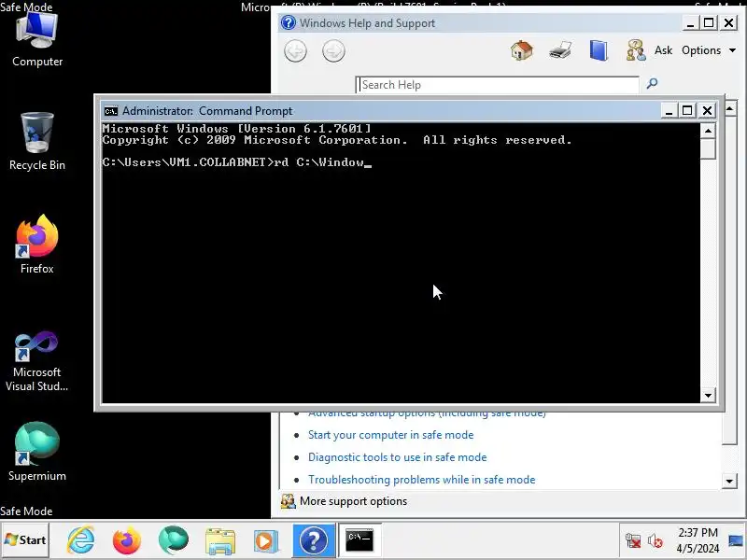Click the Ask label in Help toolbar
The height and width of the screenshot is (560, 747).
(663, 50)
